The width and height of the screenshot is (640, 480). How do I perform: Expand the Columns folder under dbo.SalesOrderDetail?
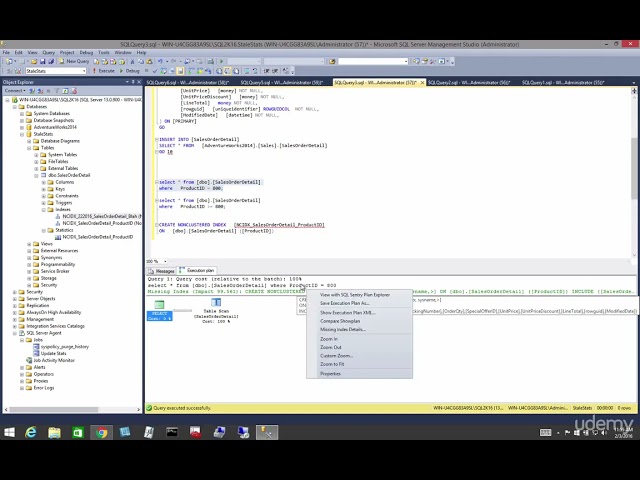(44, 182)
